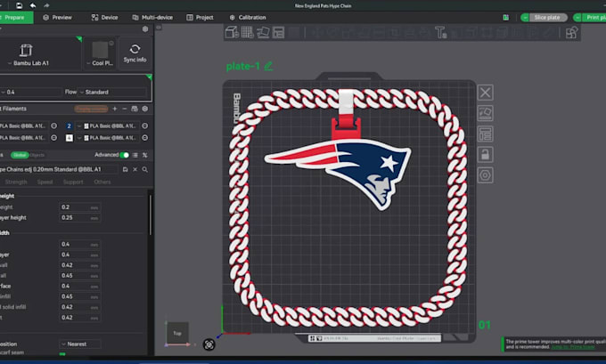Undo the last action with the back arrow
The image size is (606, 364).
(x=33, y=5)
